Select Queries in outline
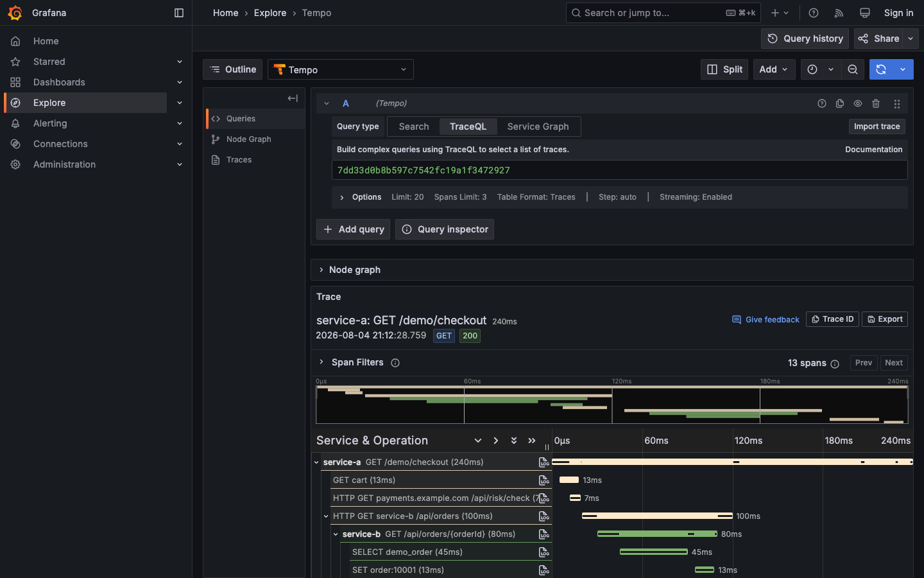924x578 pixels. [x=255, y=119]
